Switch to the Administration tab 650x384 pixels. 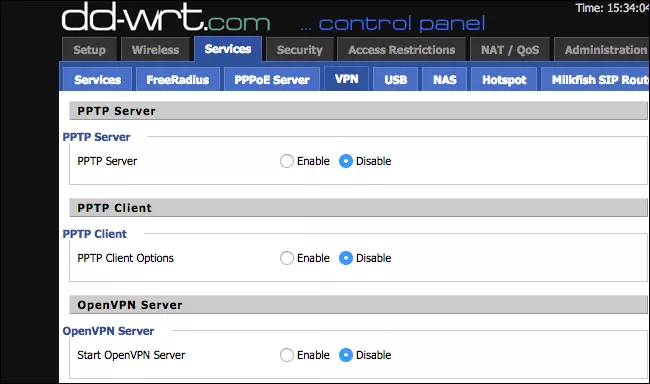pyautogui.click(x=602, y=50)
